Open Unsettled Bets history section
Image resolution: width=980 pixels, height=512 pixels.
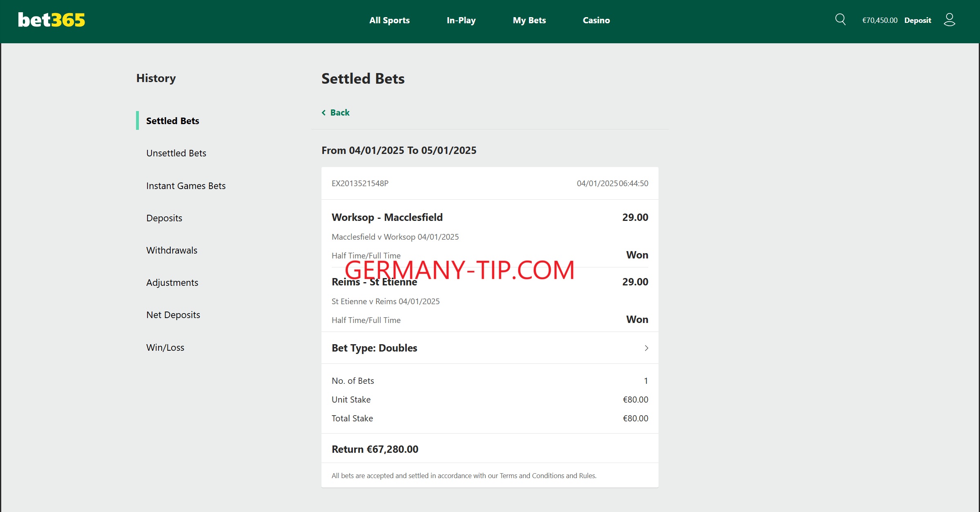pyautogui.click(x=176, y=152)
